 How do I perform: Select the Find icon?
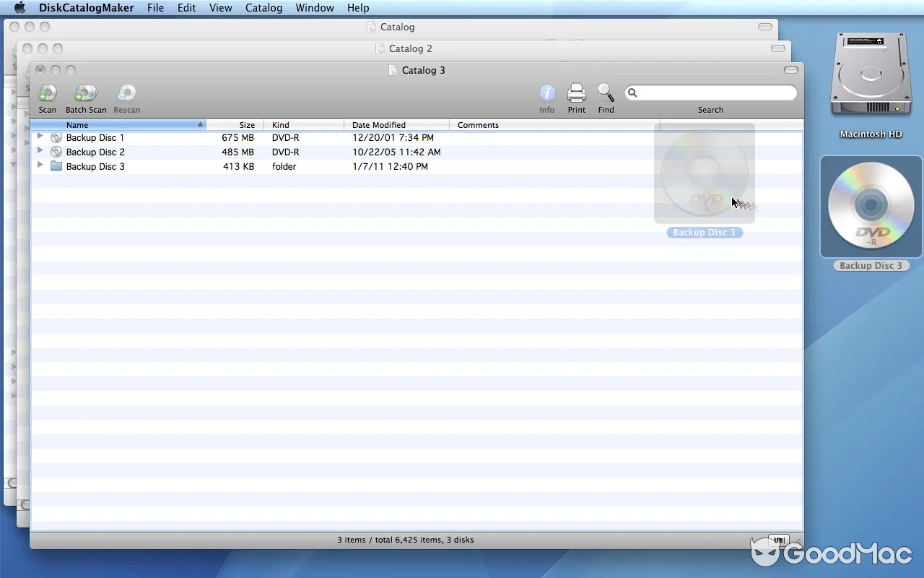click(606, 96)
